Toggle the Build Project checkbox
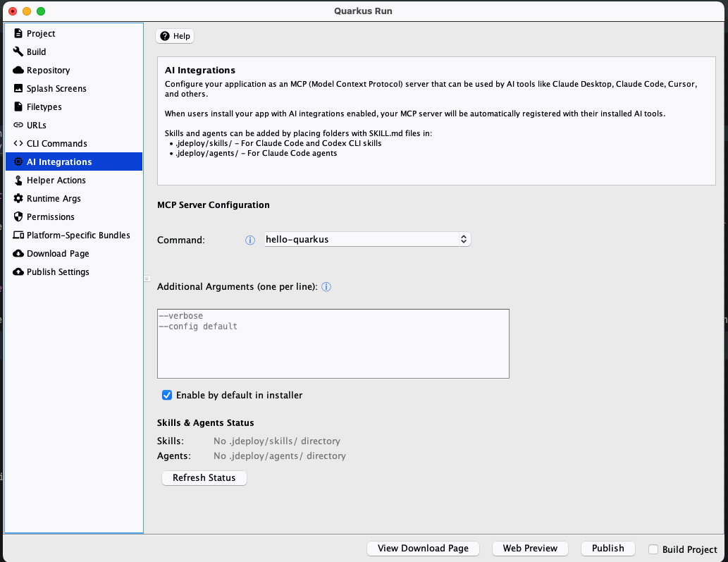The image size is (728, 562). [653, 549]
